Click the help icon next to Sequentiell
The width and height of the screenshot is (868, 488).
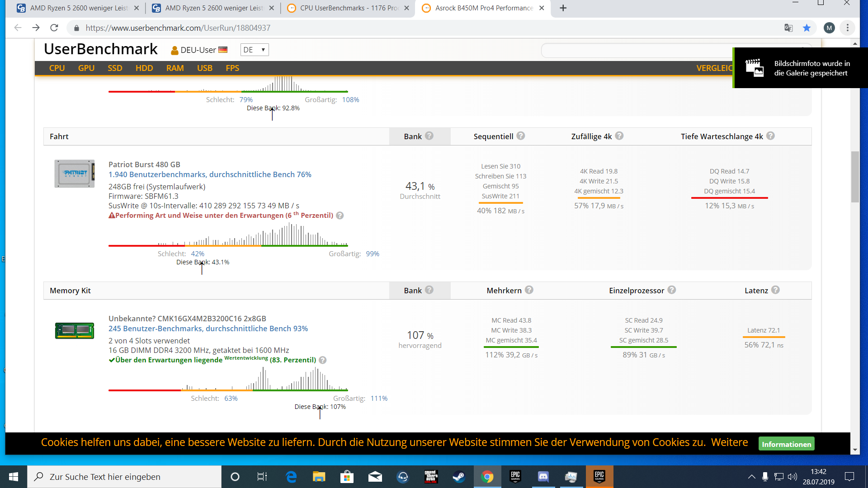(521, 136)
